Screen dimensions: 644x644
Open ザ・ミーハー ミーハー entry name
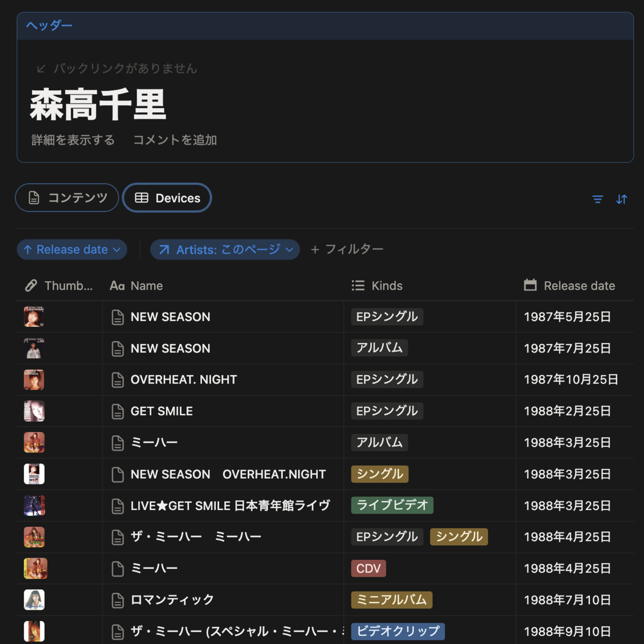(x=196, y=537)
